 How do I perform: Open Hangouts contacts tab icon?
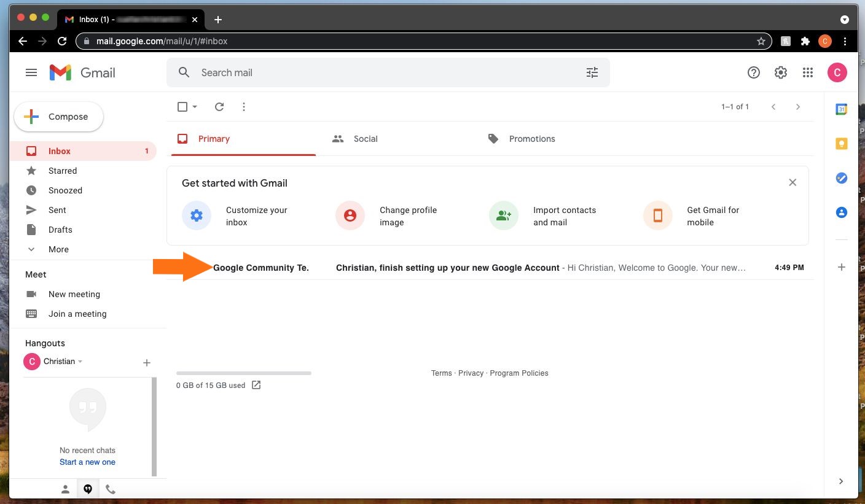coord(65,489)
